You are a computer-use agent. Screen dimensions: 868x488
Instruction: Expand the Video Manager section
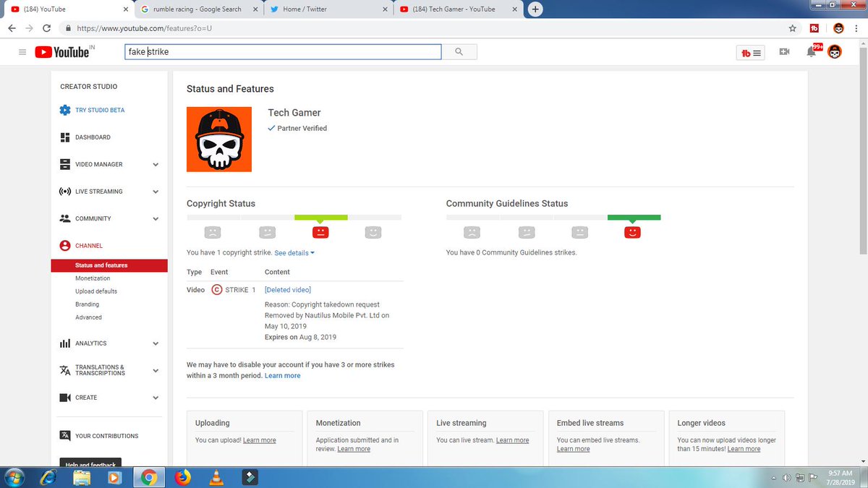pyautogui.click(x=156, y=165)
